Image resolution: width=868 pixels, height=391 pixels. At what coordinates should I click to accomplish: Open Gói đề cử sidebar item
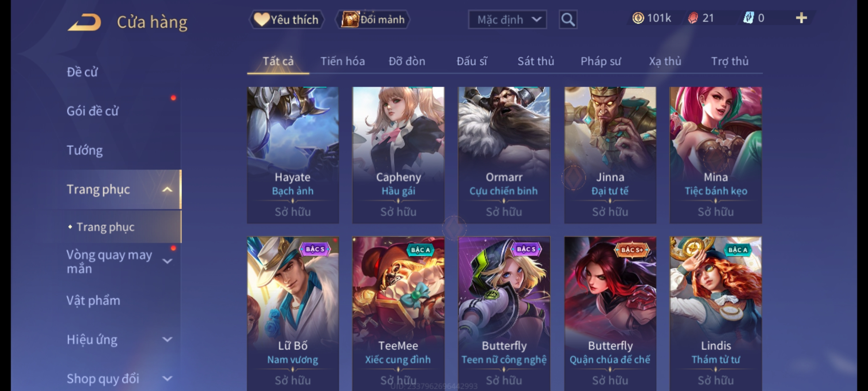[x=92, y=111]
